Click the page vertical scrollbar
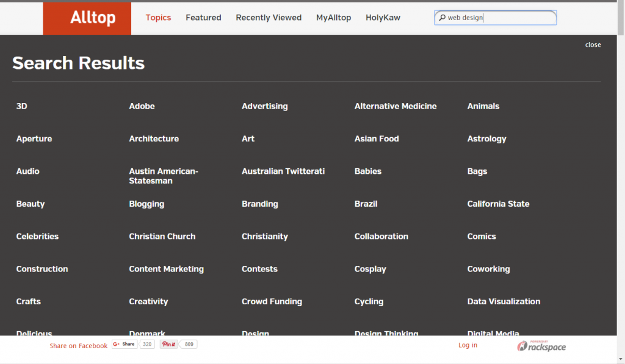625x364 pixels. [x=621, y=182]
